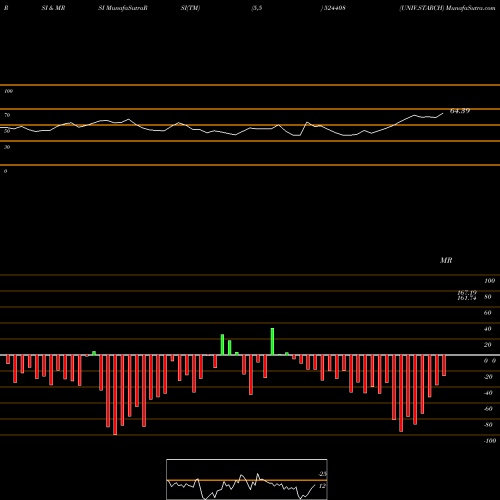Click the SI(TM) header text
500x500 pixels.
pyautogui.click(x=190, y=8)
